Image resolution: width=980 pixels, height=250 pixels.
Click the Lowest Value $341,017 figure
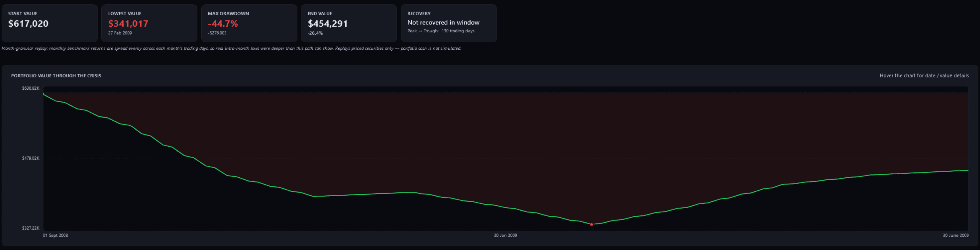[x=128, y=24]
